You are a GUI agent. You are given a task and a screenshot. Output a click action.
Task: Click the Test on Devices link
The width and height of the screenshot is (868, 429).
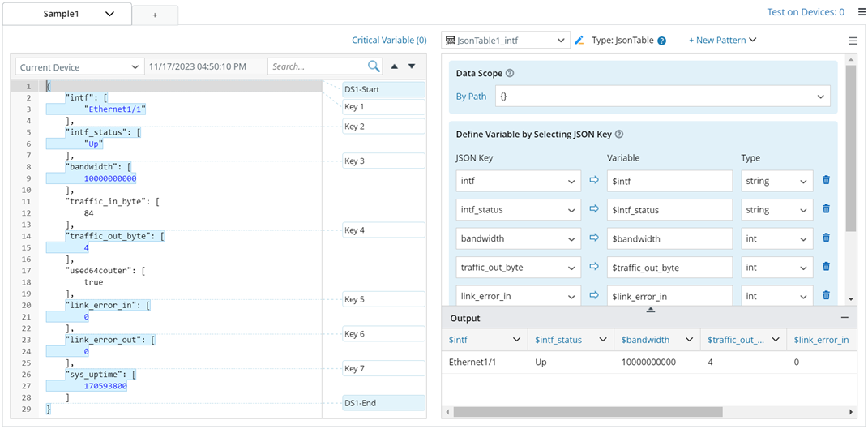coord(806,12)
